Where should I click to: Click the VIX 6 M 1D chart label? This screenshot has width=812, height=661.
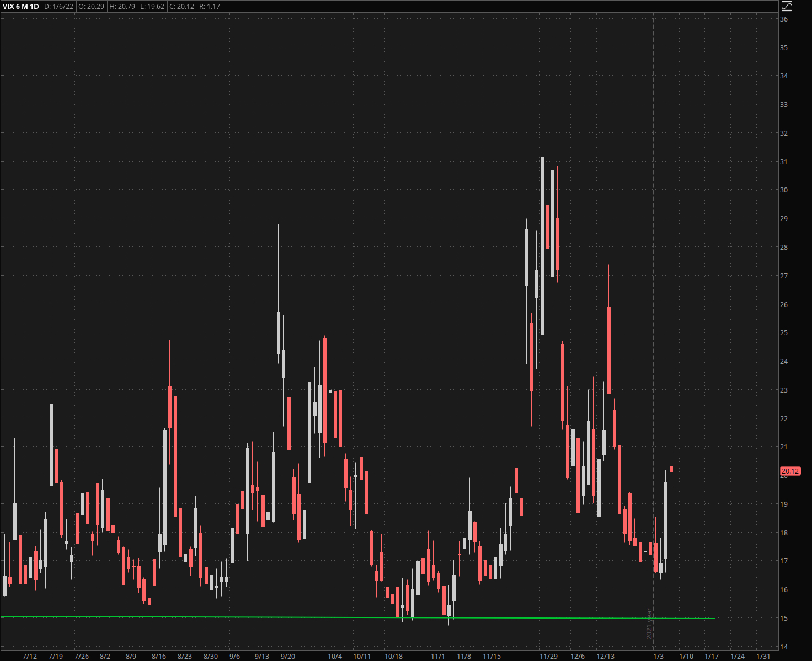tap(21, 7)
